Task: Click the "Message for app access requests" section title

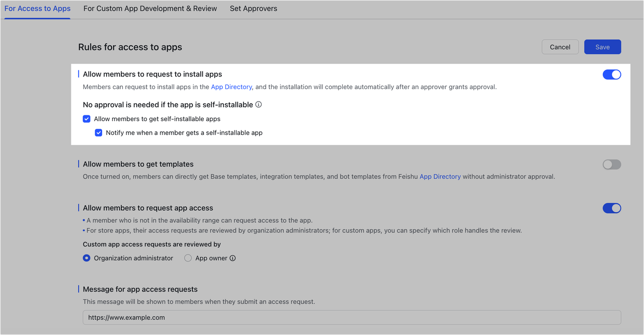Action: click(140, 289)
